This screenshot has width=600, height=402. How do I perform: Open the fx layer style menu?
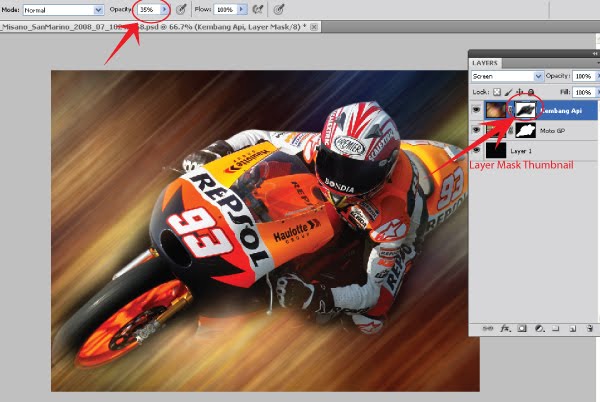(505, 329)
